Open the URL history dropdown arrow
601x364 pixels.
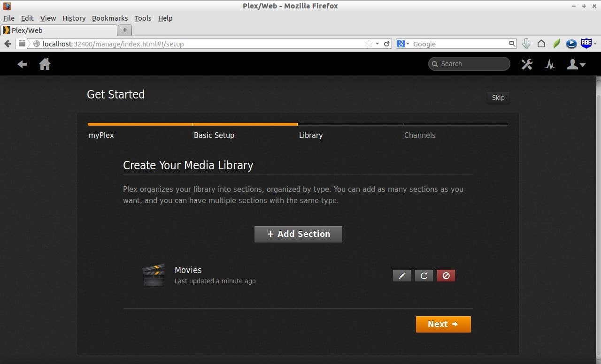tap(377, 44)
